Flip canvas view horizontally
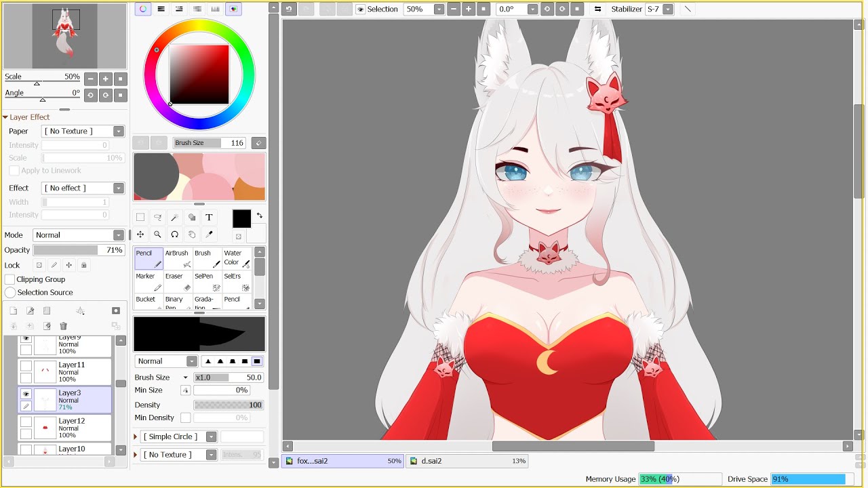The image size is (868, 488). (x=597, y=9)
